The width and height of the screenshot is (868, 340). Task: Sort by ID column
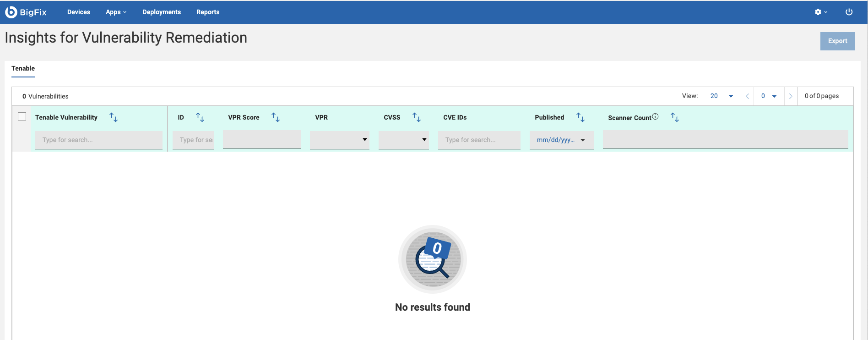point(200,117)
